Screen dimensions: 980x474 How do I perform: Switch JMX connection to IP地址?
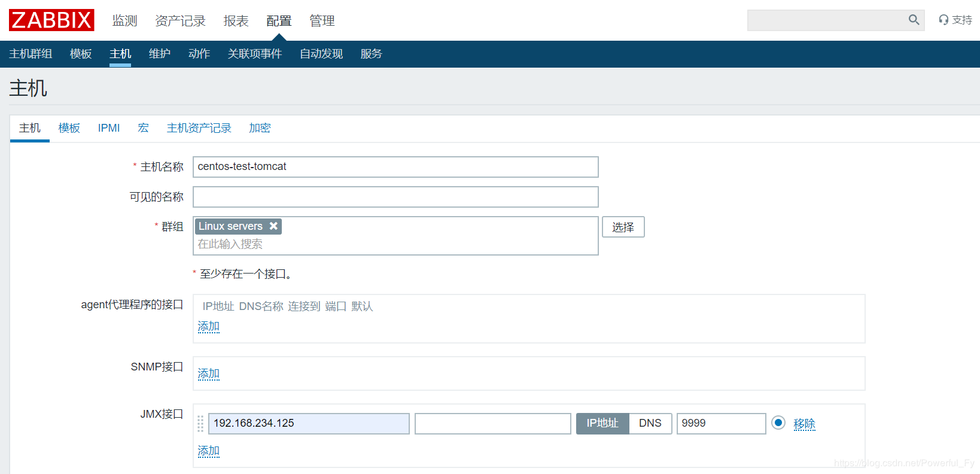click(x=602, y=423)
